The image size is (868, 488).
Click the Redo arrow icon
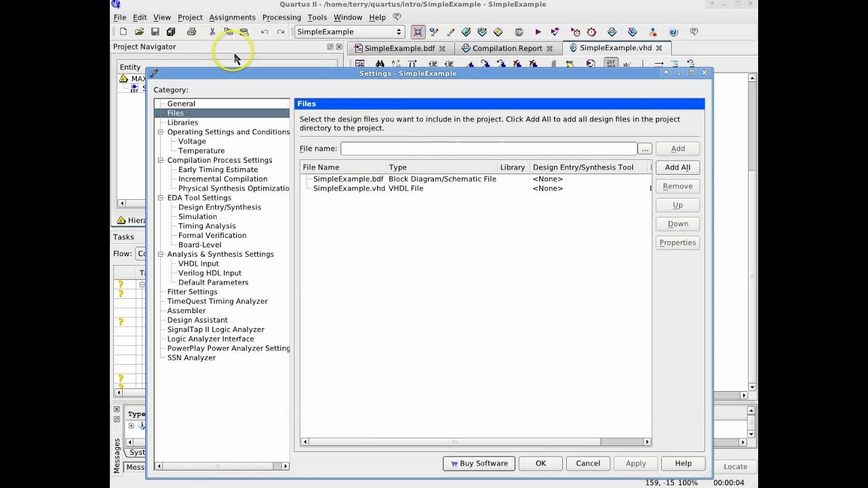281,32
